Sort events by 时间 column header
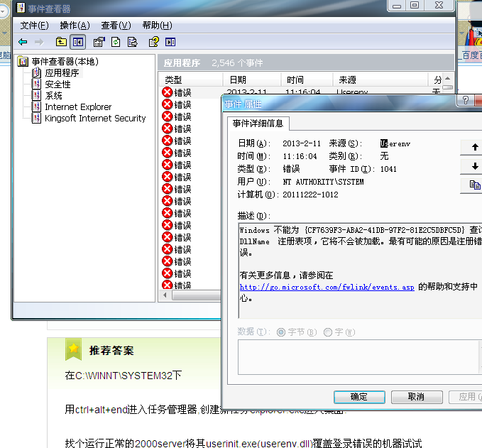Viewport: 482px width, 448px height. coord(307,80)
